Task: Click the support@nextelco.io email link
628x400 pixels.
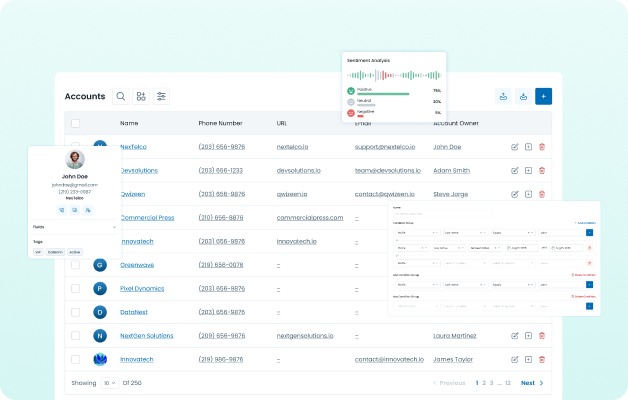Action: (393, 147)
